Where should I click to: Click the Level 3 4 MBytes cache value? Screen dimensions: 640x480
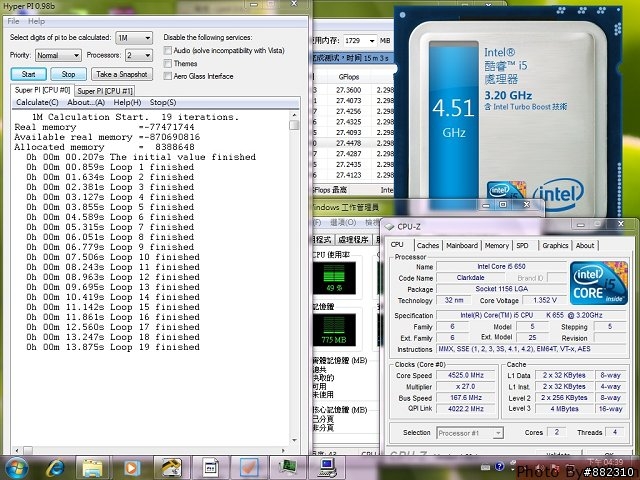564,409
